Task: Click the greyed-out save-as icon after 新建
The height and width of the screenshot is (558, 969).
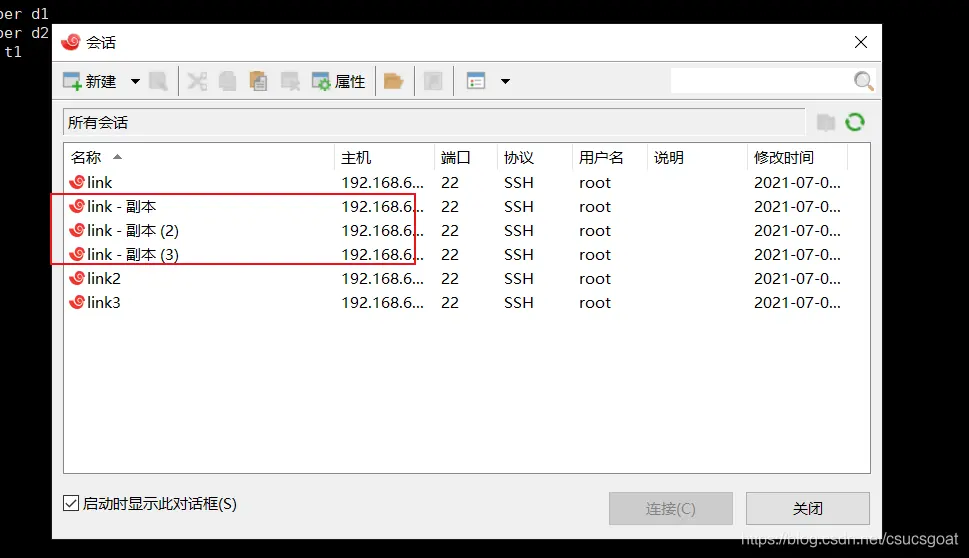Action: pos(158,82)
